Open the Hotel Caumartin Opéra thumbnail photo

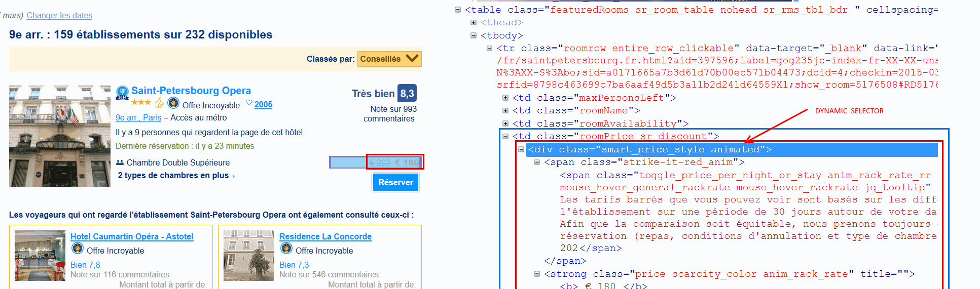click(40, 256)
